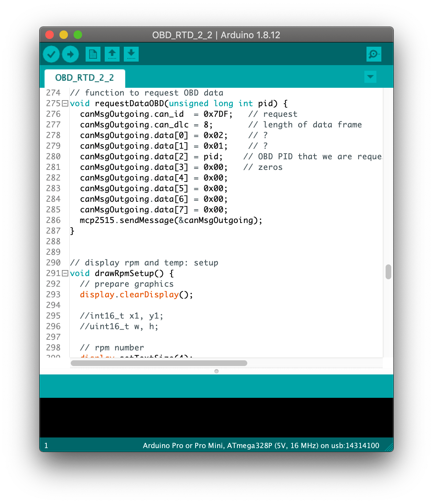The width and height of the screenshot is (433, 504).
Task: Click 'canMsgOutgoing.data[4]' on line 282
Action: point(134,178)
